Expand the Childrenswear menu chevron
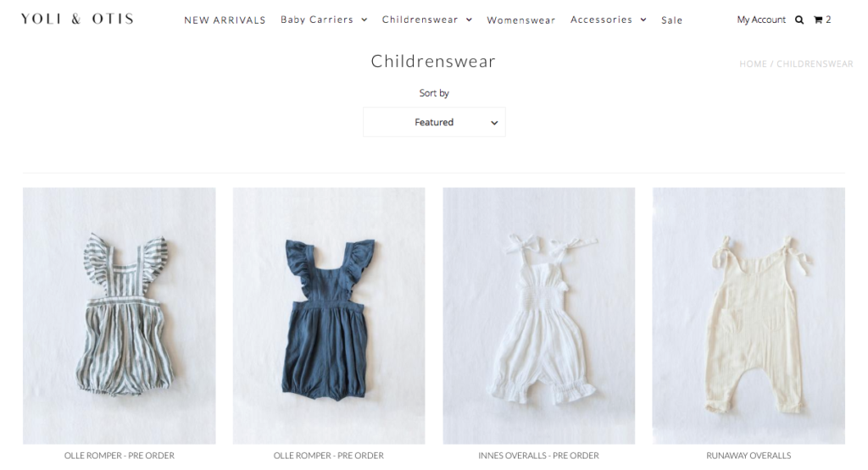The width and height of the screenshot is (868, 470). pos(469,20)
